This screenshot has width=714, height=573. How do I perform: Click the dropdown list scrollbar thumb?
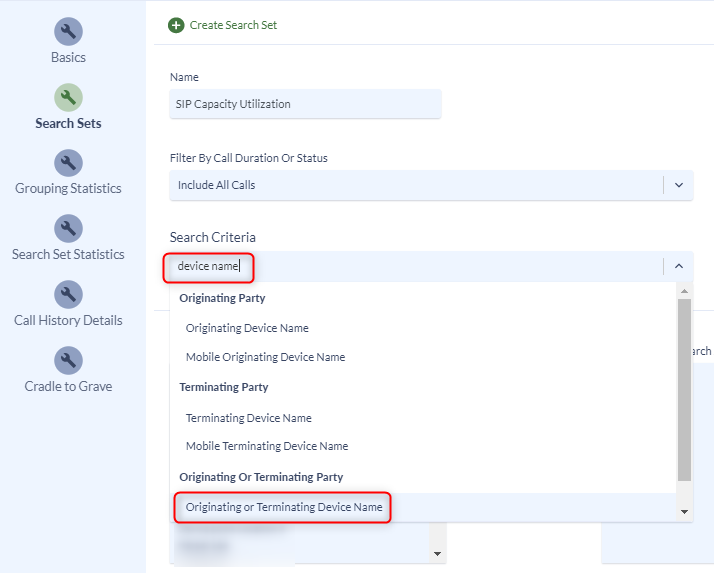click(684, 389)
